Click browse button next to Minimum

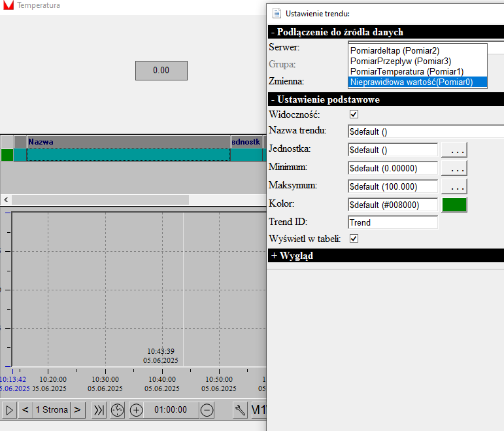[x=454, y=168]
